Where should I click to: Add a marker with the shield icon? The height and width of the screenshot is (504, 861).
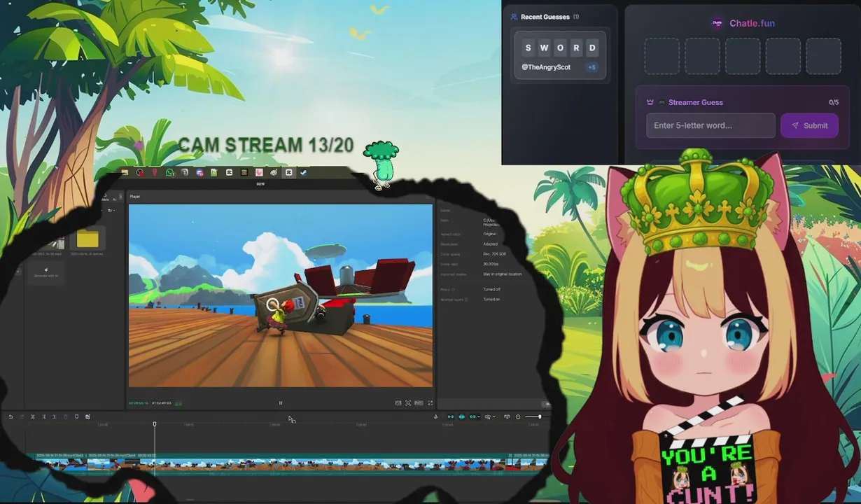click(x=77, y=416)
